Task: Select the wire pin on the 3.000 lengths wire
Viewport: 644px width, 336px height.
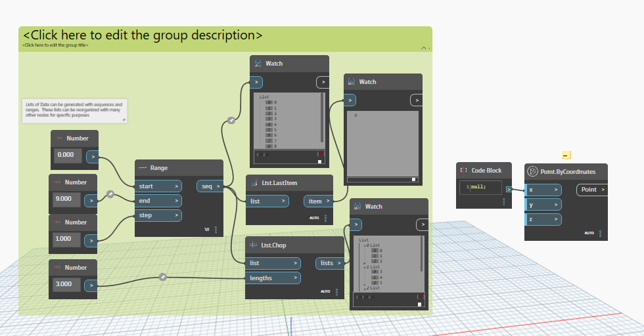Action: click(163, 278)
